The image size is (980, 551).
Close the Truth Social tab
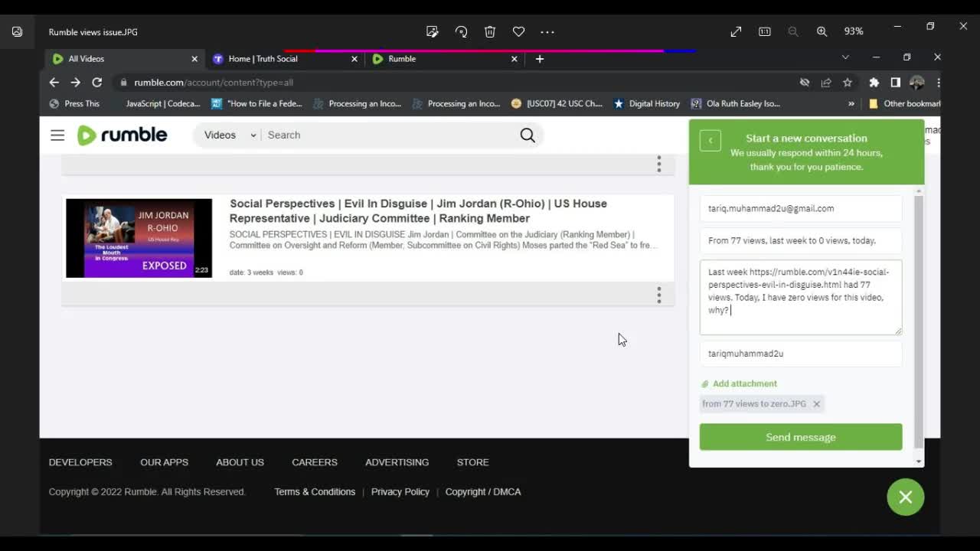coord(354,59)
